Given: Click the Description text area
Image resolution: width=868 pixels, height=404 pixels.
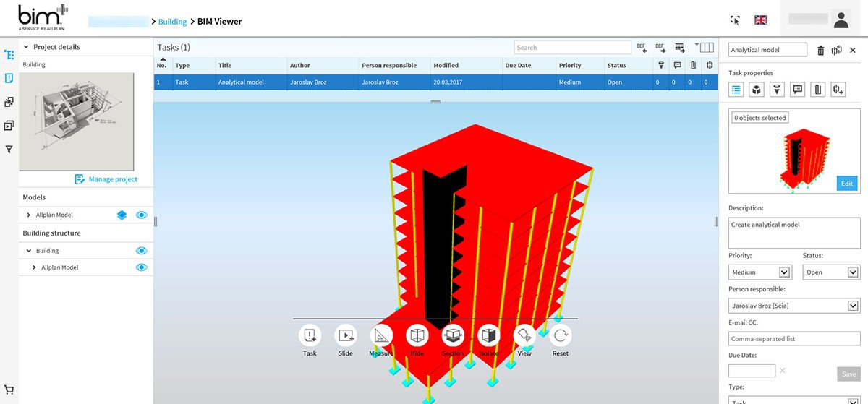Looking at the screenshot, I should [x=794, y=233].
